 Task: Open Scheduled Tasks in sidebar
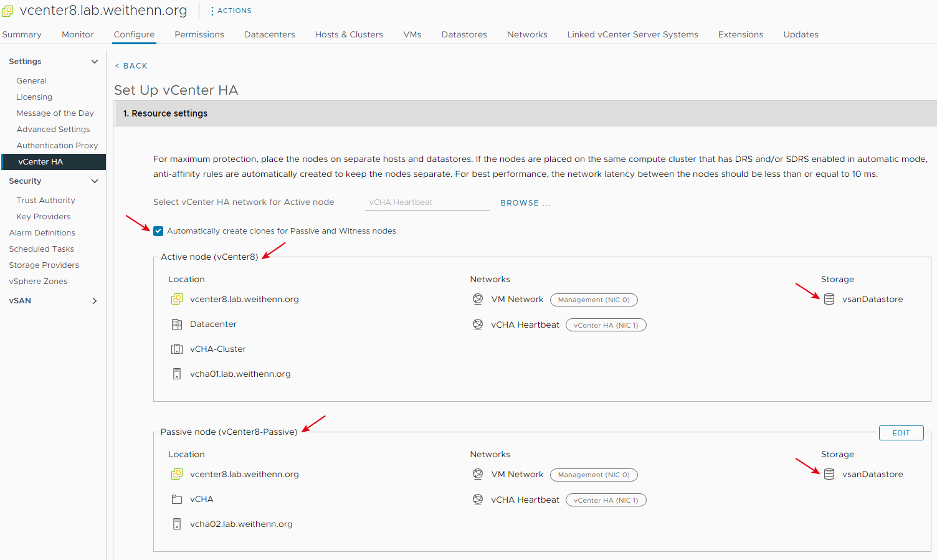pos(41,249)
